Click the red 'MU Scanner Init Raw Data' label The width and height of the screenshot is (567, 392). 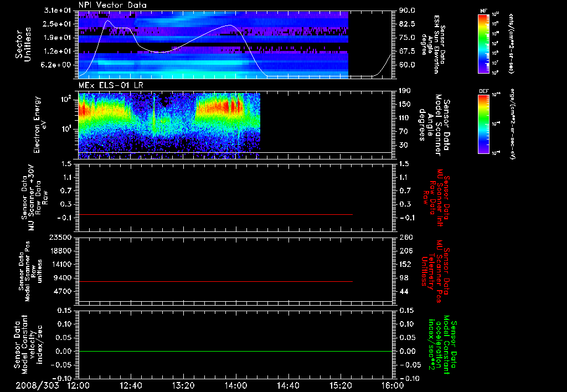click(435, 198)
